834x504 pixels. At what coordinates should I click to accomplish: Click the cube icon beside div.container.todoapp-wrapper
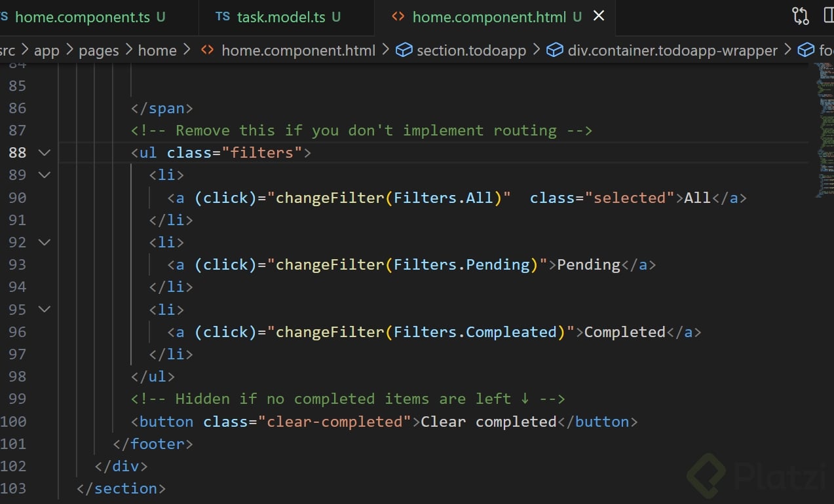click(555, 50)
